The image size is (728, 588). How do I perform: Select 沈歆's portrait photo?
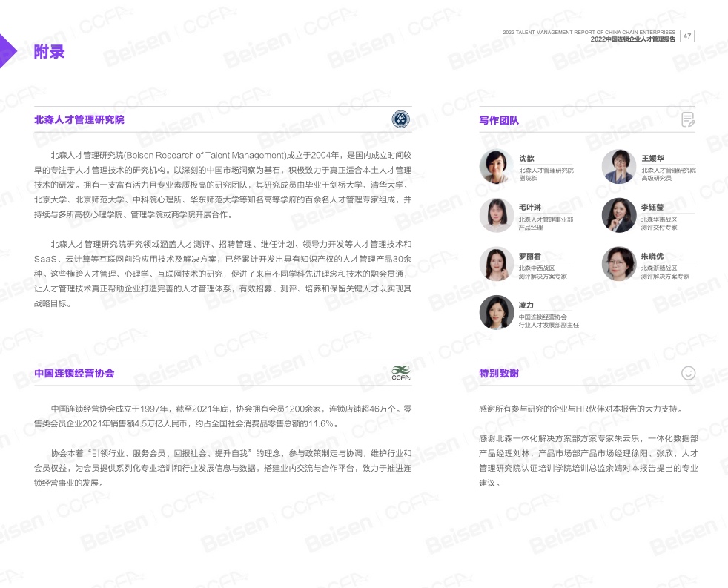click(497, 167)
